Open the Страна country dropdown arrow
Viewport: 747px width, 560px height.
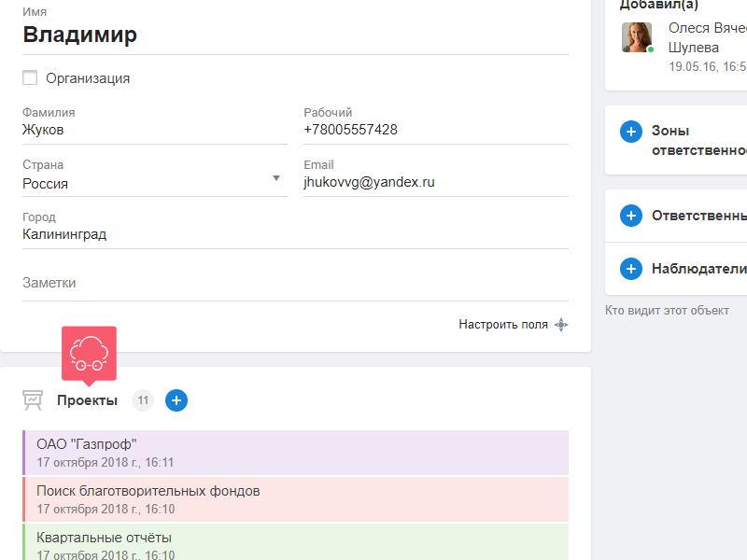(x=275, y=178)
